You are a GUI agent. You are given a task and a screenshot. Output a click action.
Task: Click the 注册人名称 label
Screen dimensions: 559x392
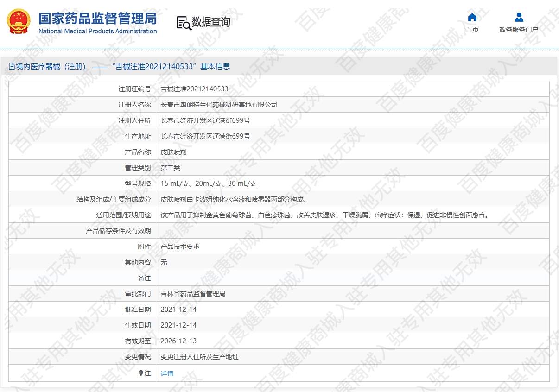click(134, 105)
